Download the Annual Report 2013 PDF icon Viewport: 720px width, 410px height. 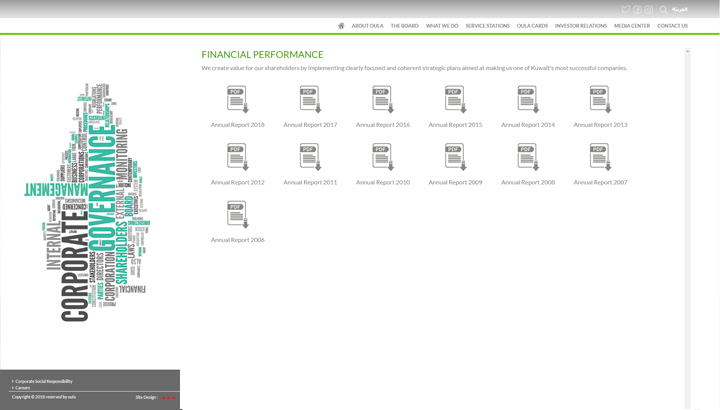pyautogui.click(x=601, y=99)
